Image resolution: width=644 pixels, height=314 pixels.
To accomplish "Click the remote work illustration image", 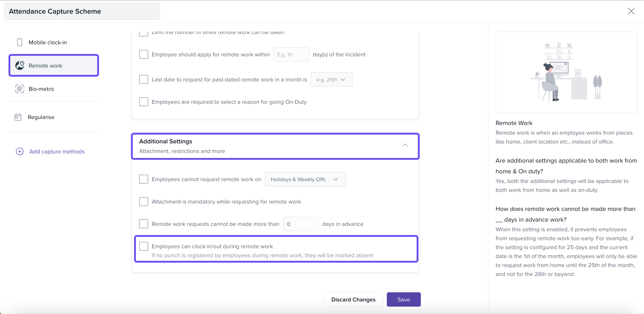I will 566,72.
